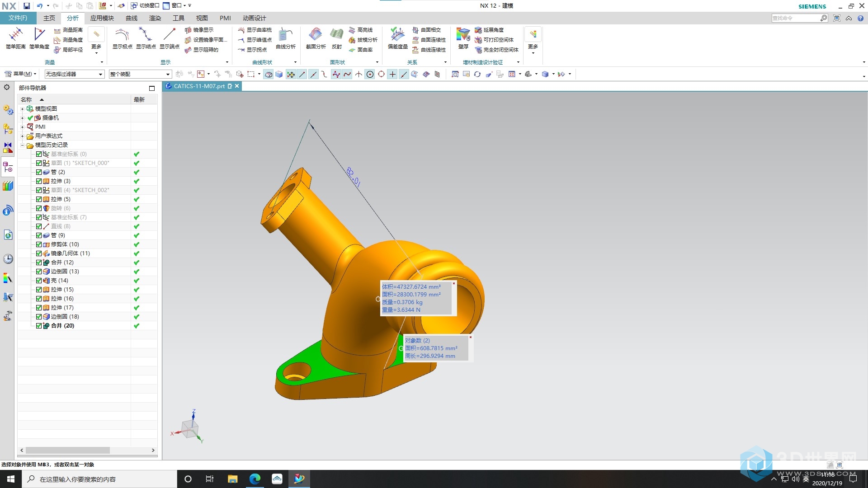The height and width of the screenshot is (488, 868).
Task: Toggle the 合并 (20) checkbox
Action: click(x=39, y=326)
